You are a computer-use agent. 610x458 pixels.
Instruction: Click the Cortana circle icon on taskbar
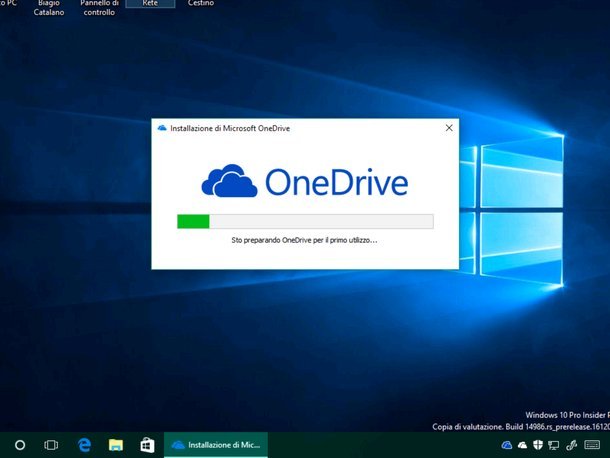(x=20, y=445)
